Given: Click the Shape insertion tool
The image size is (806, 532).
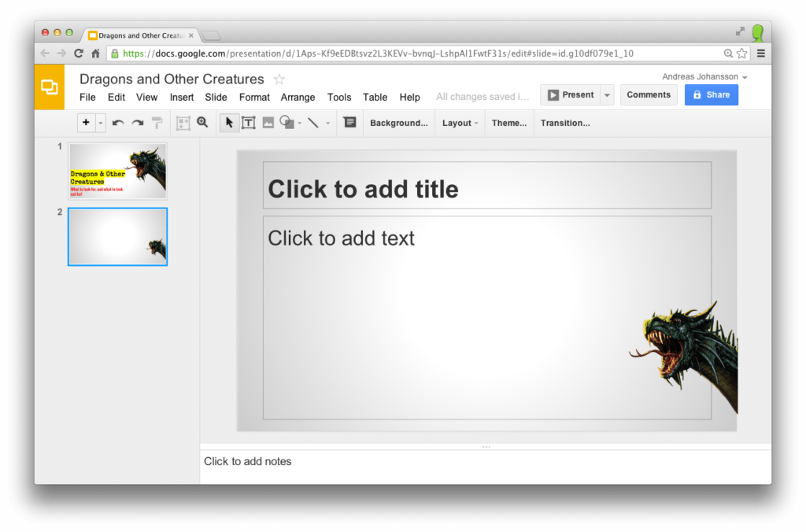Looking at the screenshot, I should click(x=287, y=123).
